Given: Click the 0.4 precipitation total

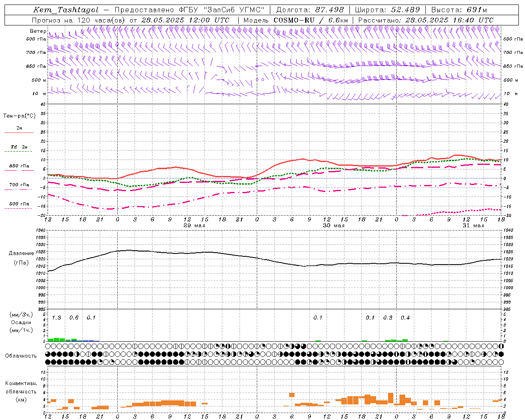Looking at the screenshot, I should [x=405, y=318].
